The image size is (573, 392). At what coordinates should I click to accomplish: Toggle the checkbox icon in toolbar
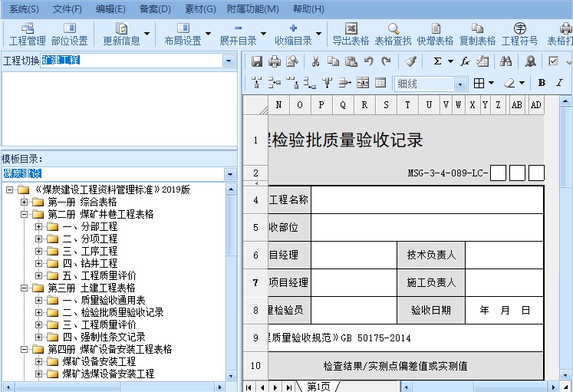(x=552, y=61)
